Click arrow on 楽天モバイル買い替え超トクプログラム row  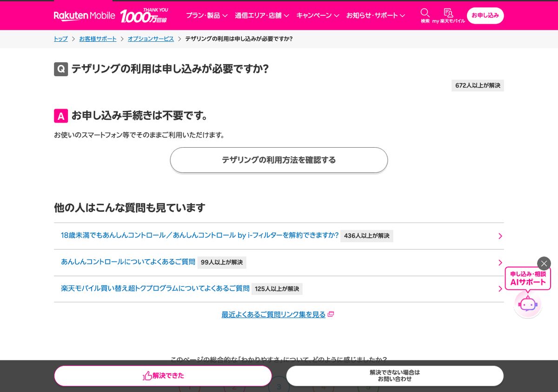[500, 289]
